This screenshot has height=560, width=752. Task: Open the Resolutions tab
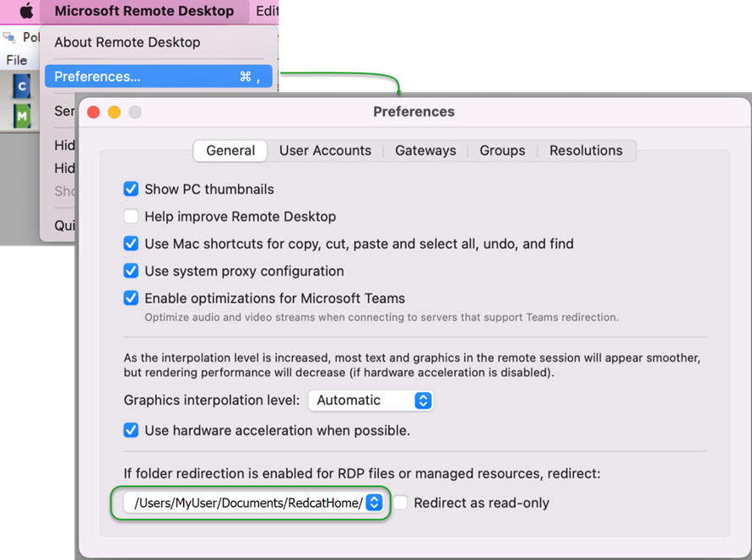pyautogui.click(x=586, y=151)
